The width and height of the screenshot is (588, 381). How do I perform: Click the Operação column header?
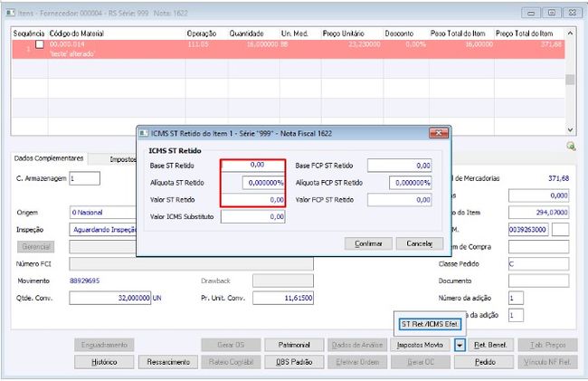coord(202,33)
